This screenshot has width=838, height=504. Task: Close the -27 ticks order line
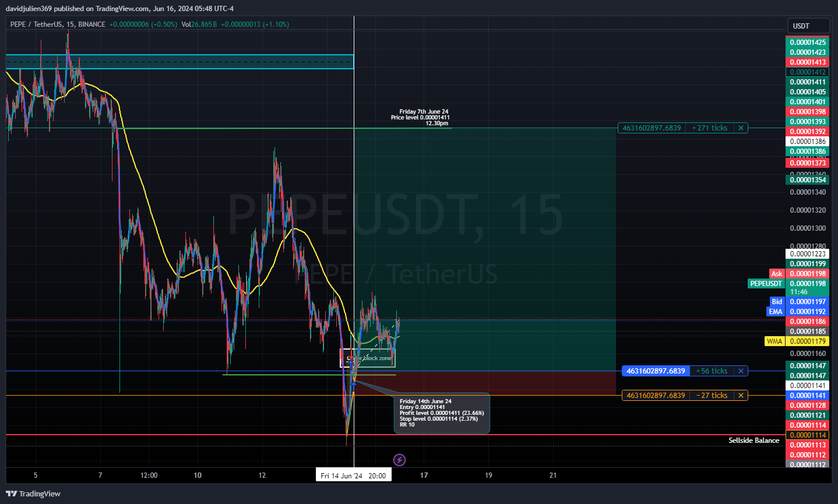click(741, 395)
